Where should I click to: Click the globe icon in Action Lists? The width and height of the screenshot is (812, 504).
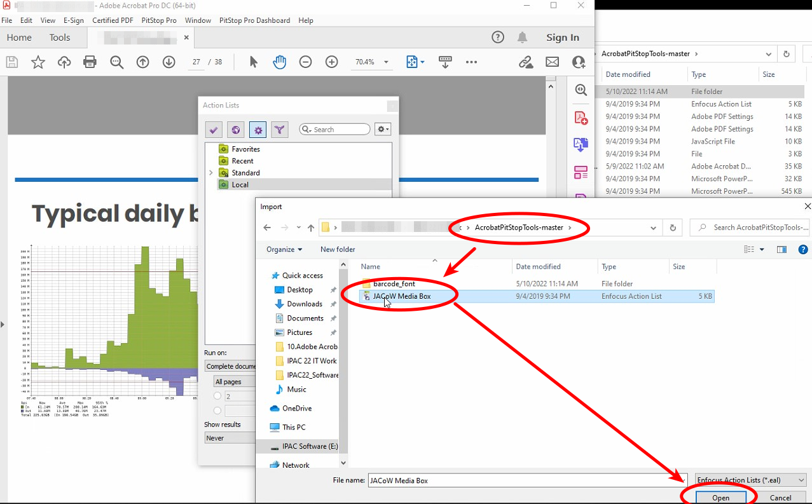click(236, 130)
